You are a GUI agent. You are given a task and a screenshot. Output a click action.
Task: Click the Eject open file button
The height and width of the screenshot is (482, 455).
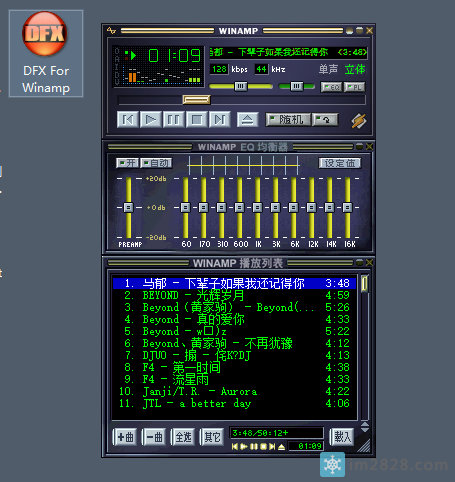[x=247, y=119]
